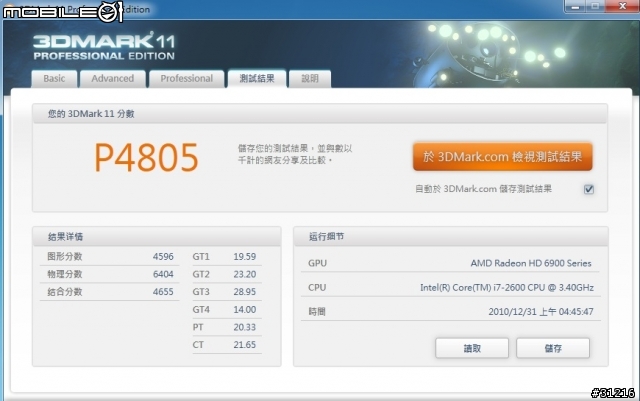Click the AMD Radeon HD 6900 Series text

531,263
